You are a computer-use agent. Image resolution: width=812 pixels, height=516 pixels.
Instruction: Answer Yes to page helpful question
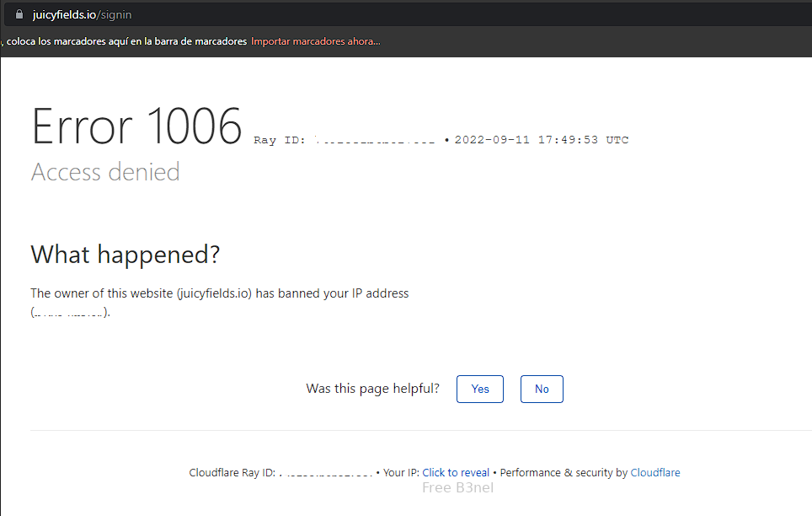coord(479,389)
